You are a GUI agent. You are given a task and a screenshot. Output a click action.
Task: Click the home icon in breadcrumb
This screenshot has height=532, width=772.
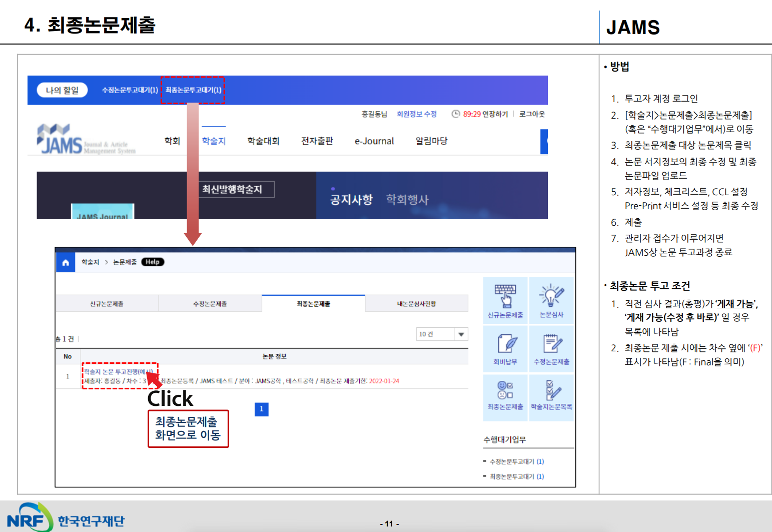click(66, 262)
